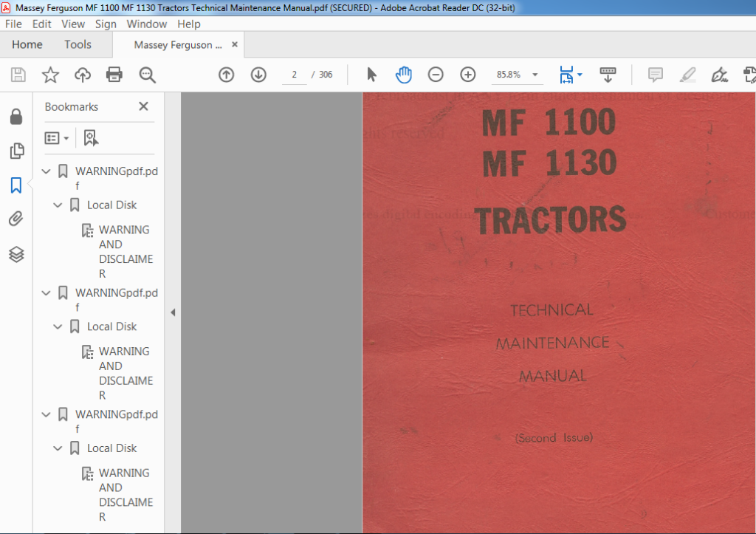Screen dimensions: 756x534
Task: Activate the Hand pan tool
Action: pos(404,75)
